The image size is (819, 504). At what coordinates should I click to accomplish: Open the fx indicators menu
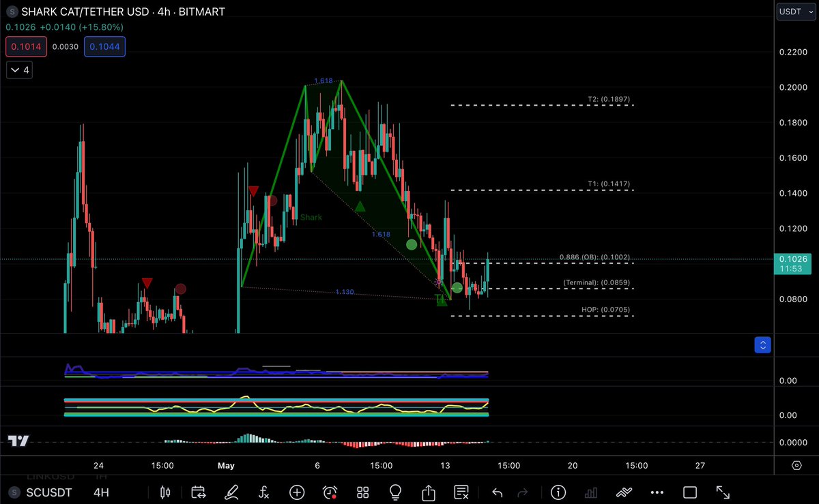(264, 492)
